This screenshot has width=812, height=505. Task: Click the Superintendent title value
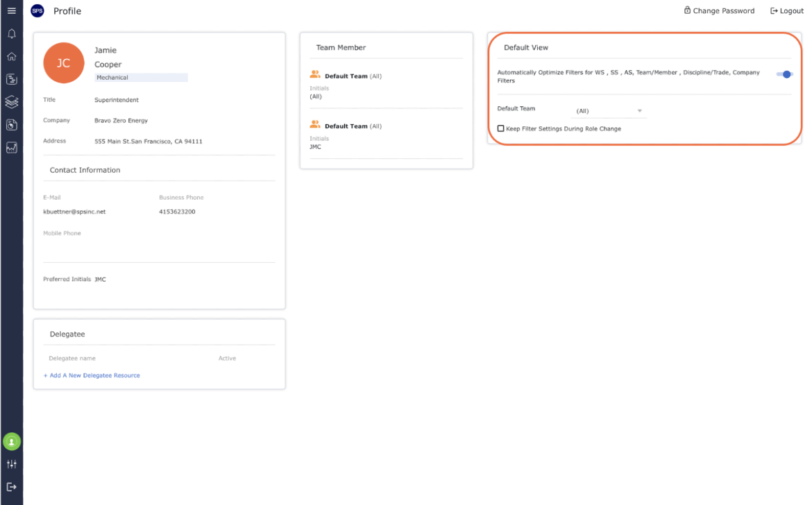[117, 100]
